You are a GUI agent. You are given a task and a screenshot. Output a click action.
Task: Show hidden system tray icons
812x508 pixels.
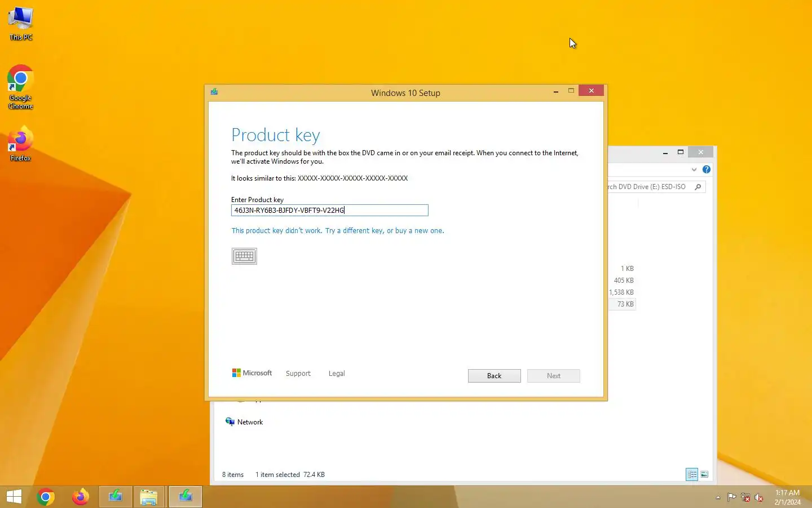718,497
